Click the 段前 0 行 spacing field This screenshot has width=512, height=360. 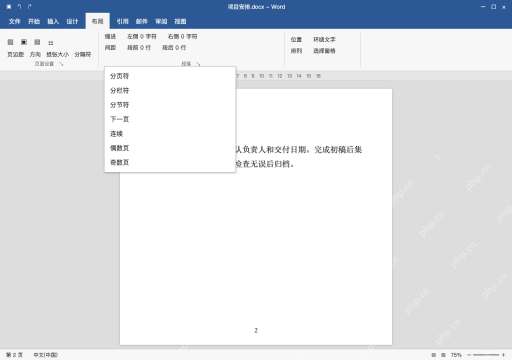[139, 48]
